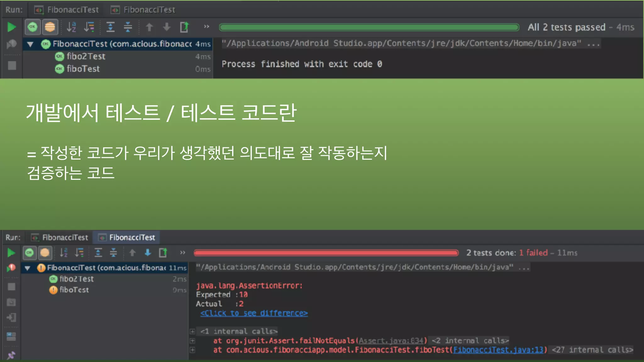Open more toolbar actions chevron, bottom panel
The height and width of the screenshot is (362, 644).
click(x=182, y=252)
